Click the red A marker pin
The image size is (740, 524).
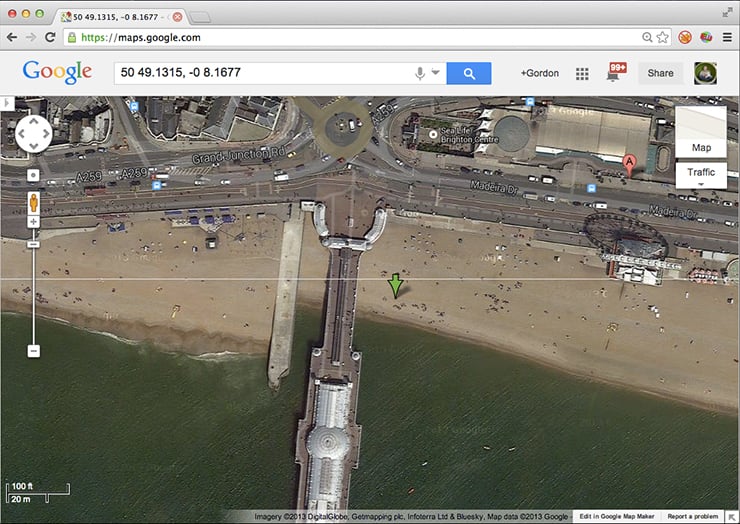(629, 164)
